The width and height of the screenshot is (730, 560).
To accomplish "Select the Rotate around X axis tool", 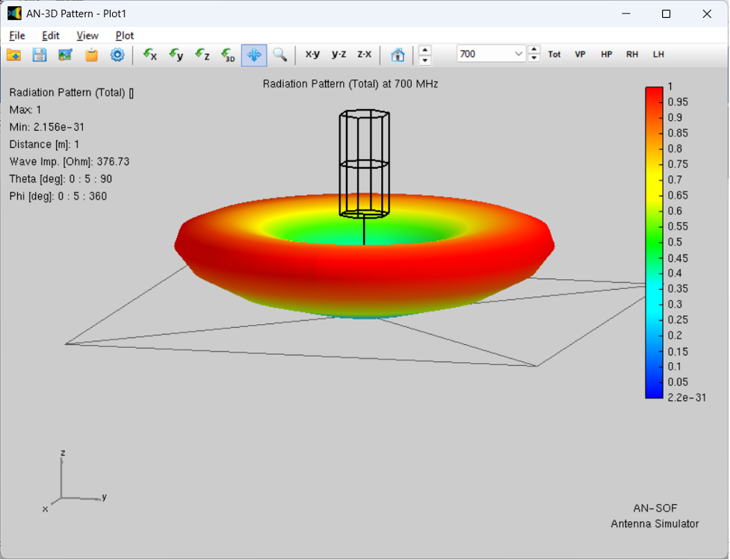I will [x=149, y=55].
